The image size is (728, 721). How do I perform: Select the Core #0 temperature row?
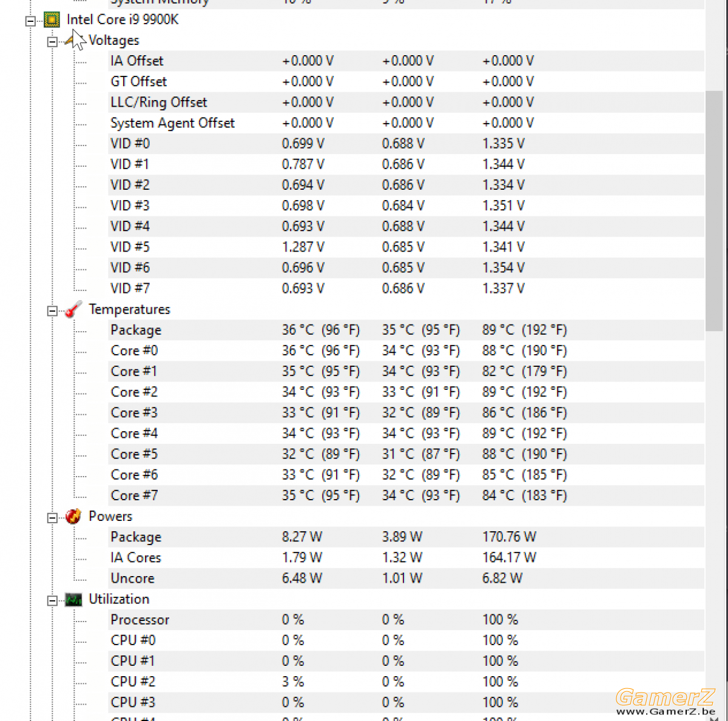405,350
